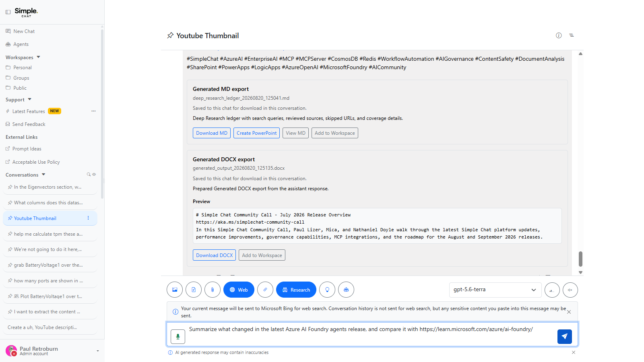Open conversation 'I want to extract the content ...'

pos(47,312)
